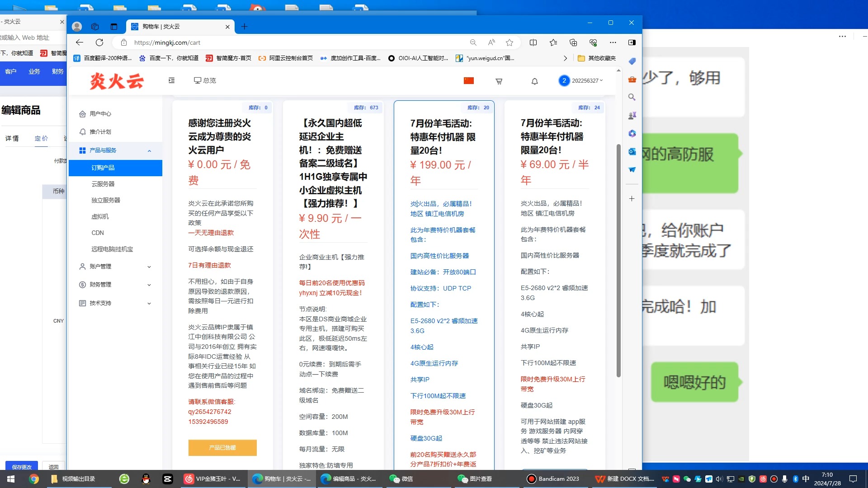
Task: Open Edge sidebar search icon
Action: coord(632,97)
